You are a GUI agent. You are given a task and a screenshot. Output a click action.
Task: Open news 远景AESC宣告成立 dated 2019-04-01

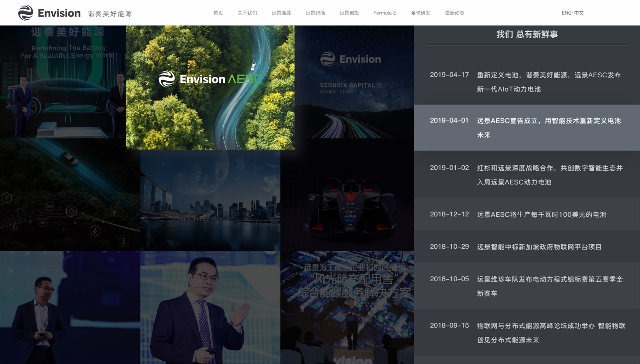pyautogui.click(x=549, y=128)
